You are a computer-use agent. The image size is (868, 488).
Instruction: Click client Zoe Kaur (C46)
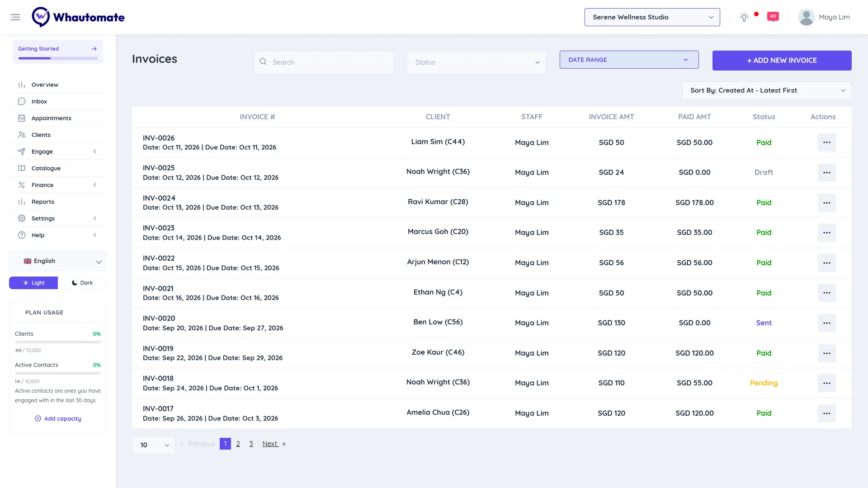438,352
